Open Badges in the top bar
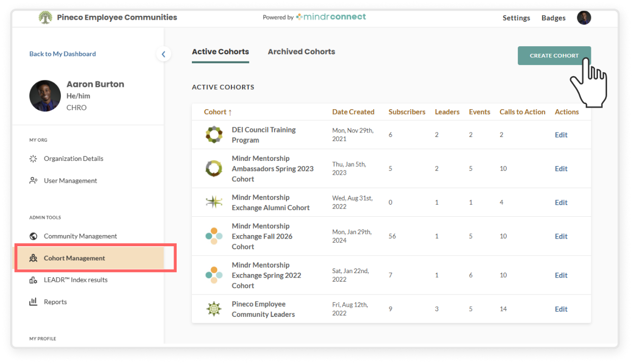Screen dimensions: 633x364 (x=553, y=18)
